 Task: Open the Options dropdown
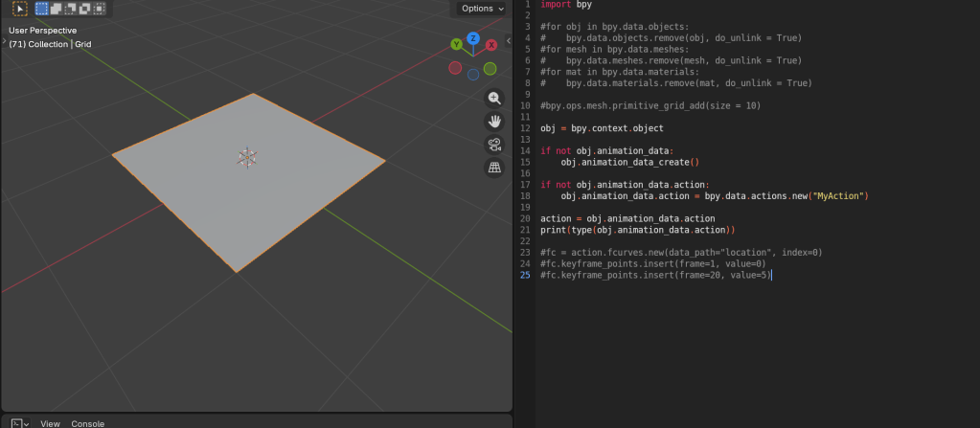coord(482,9)
